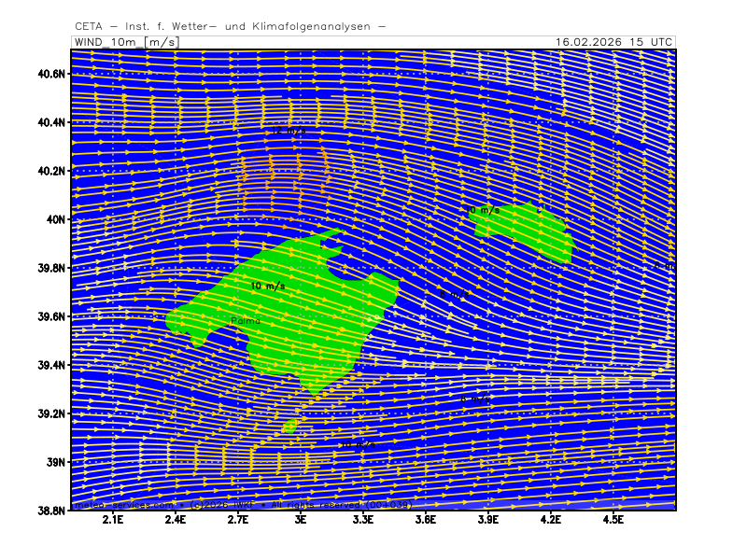Click the 3E longitude axis label
The image size is (747, 560).
[301, 519]
